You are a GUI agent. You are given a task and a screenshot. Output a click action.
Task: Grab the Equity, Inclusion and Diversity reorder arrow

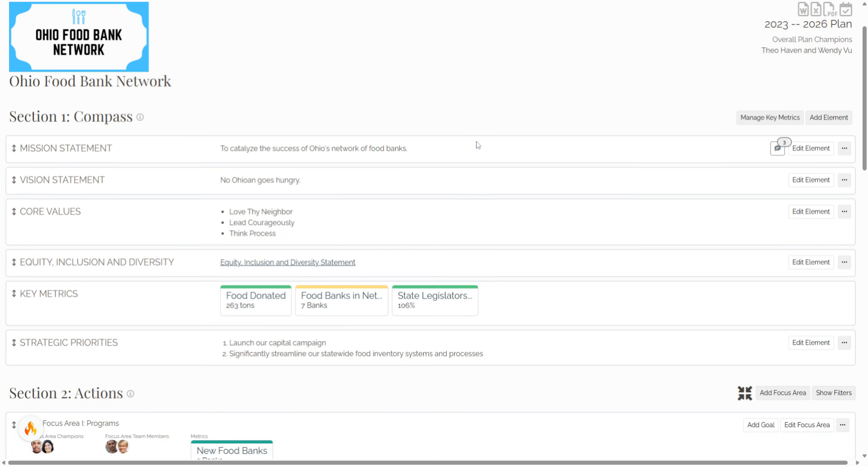(14, 262)
